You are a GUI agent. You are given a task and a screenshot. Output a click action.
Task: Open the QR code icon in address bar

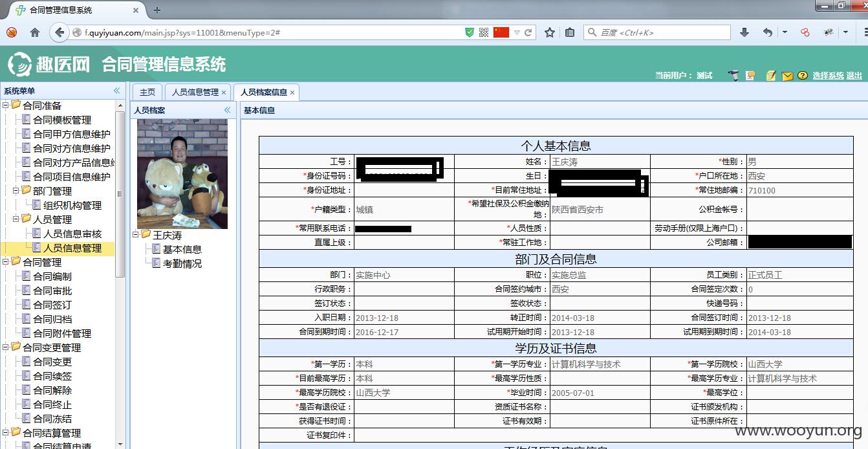click(x=484, y=32)
